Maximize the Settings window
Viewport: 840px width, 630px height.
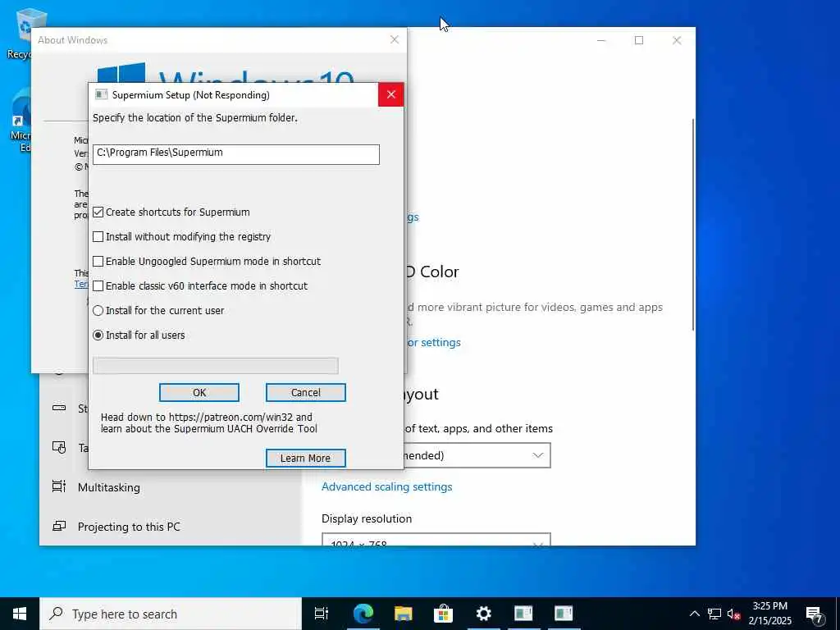click(x=639, y=40)
